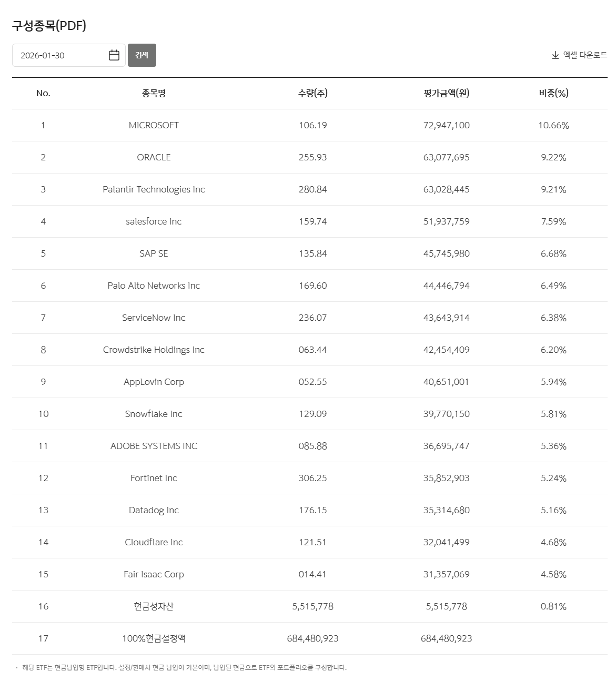The height and width of the screenshot is (682, 616).
Task: Select the MICROSOFT row name
Action: [x=154, y=125]
